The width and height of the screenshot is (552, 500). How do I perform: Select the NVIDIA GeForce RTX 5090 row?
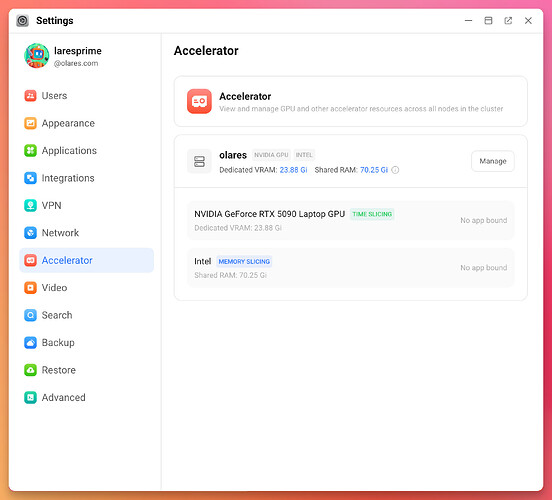point(351,220)
